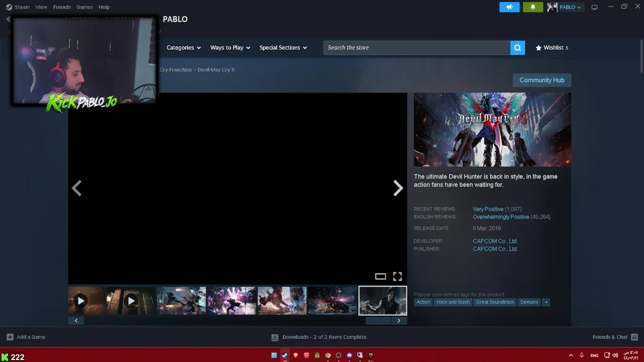Select the Action tag
Screen dimensions: 644x362
pos(423,302)
